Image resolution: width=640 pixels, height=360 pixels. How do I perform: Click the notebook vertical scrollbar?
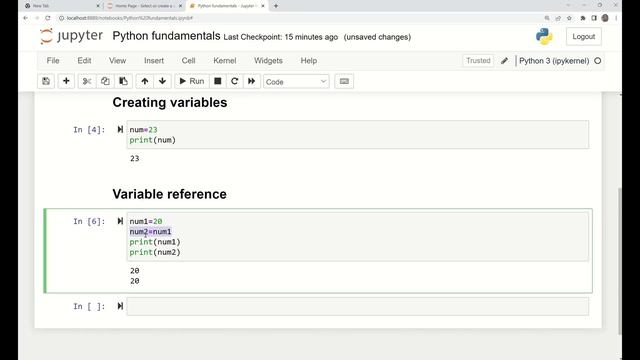(x=620, y=261)
